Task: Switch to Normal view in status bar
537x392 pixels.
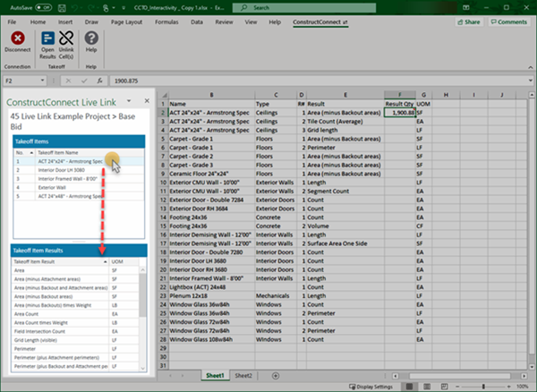Action: (409, 387)
